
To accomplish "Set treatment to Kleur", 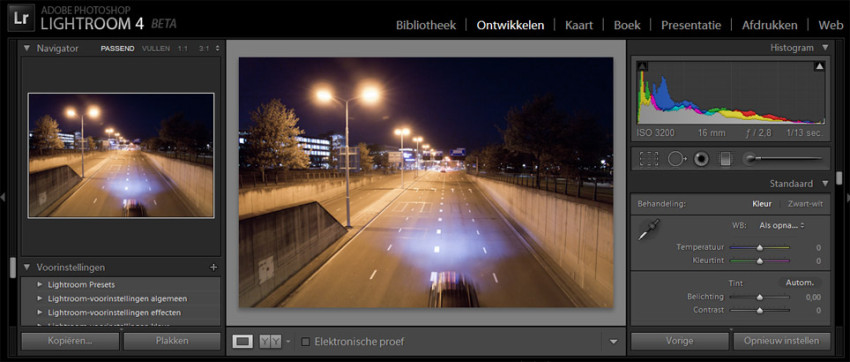I will coord(762,204).
